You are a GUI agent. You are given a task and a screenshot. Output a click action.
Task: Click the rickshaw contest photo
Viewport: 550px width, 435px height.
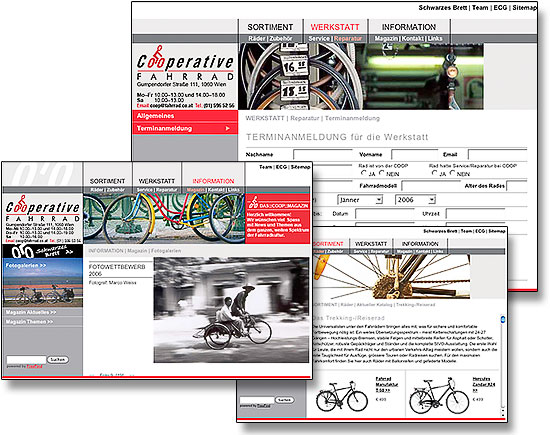click(232, 310)
